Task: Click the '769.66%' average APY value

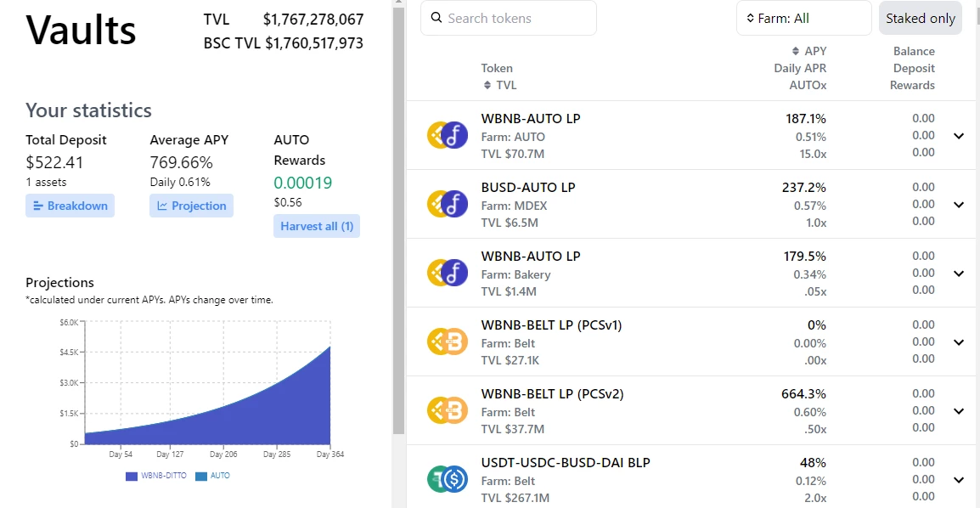Action: 181,162
